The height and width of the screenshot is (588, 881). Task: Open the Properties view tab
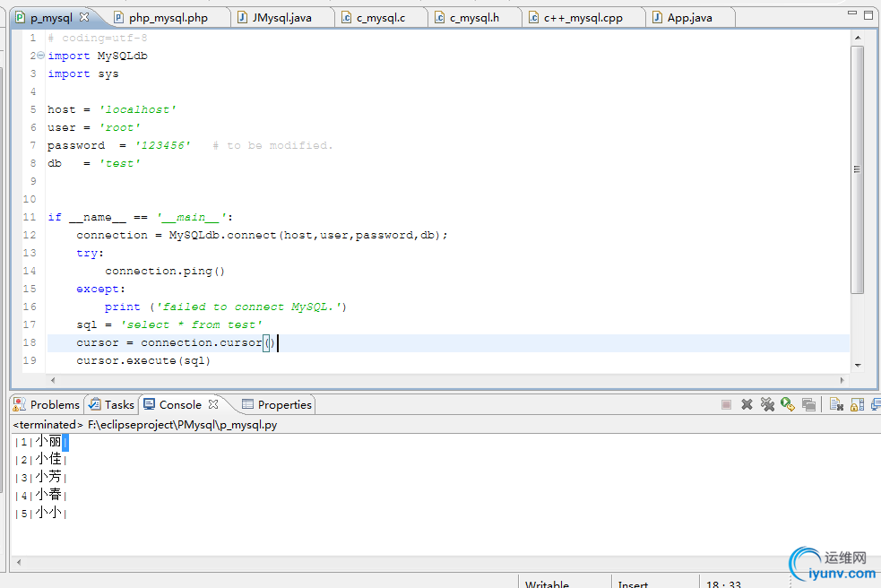tap(277, 405)
